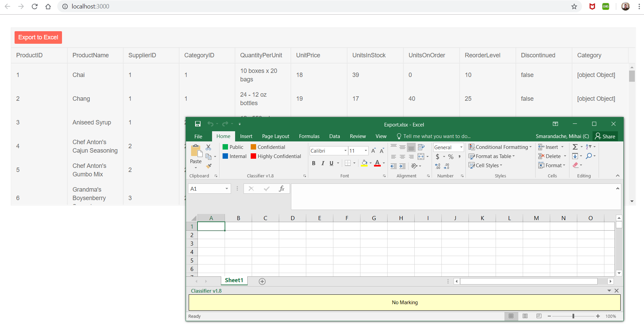This screenshot has width=644, height=331.
Task: Select the Format Painter brush
Action: click(209, 166)
